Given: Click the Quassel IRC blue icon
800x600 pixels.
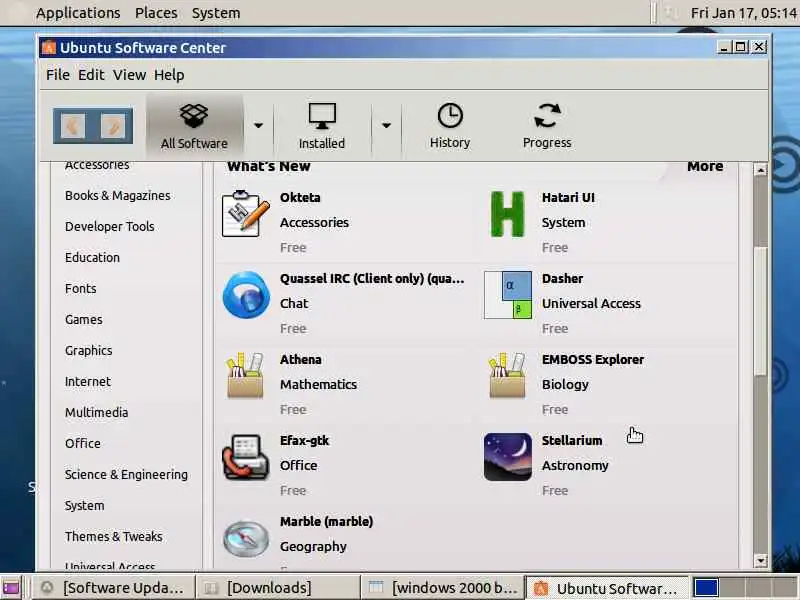Looking at the screenshot, I should click(246, 295).
